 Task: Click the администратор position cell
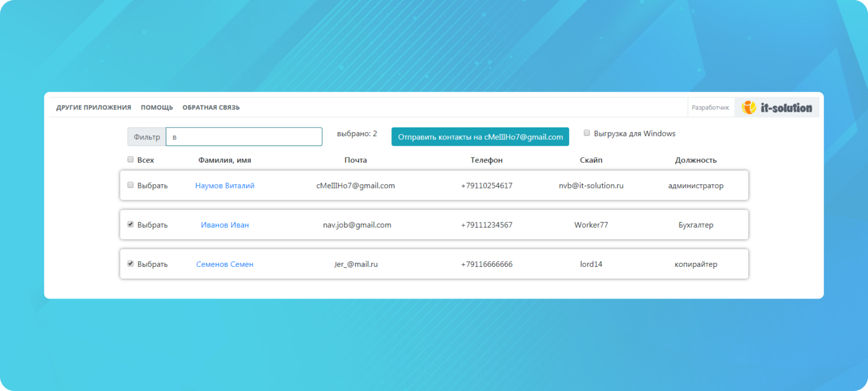[x=695, y=186]
